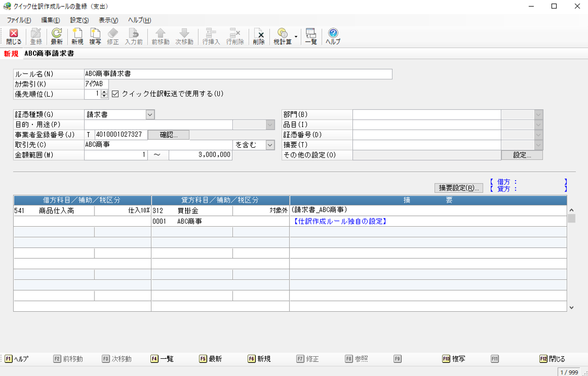Viewport: 588px width, 376px height.
Task: Expand the 証憑種類 請求書 dropdown
Action: [150, 114]
